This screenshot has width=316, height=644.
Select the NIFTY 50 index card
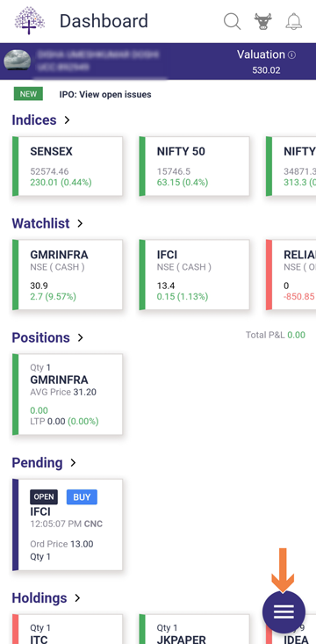194,166
